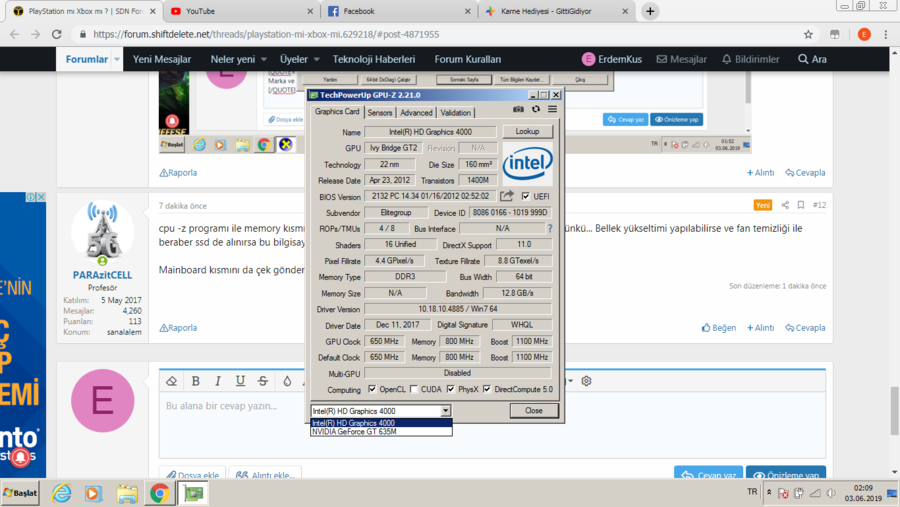Screen dimensions: 900x507
Task: Toggle bold formatting in reply editor
Action: point(195,381)
